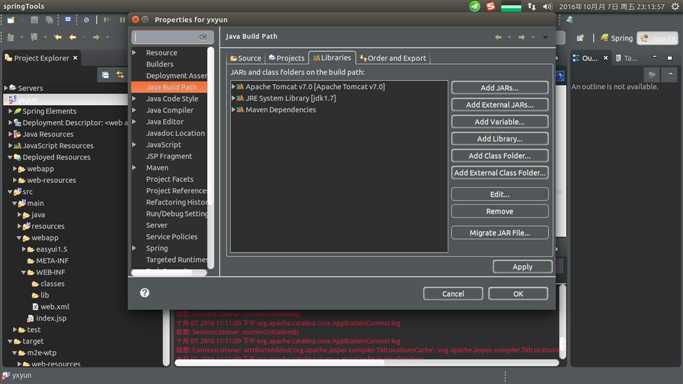Select Builders in properties list
The height and width of the screenshot is (384, 683).
tap(159, 64)
